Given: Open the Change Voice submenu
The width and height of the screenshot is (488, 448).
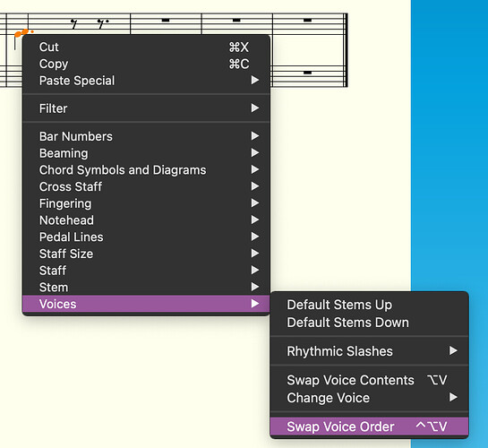Looking at the screenshot, I should [x=369, y=398].
